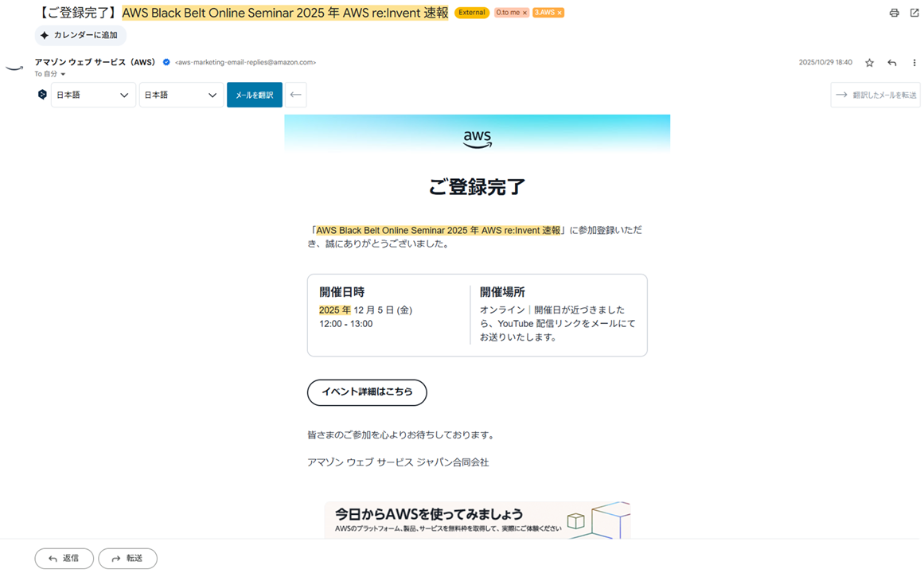Open the more email options menu
The width and height of the screenshot is (924, 573).
point(914,62)
